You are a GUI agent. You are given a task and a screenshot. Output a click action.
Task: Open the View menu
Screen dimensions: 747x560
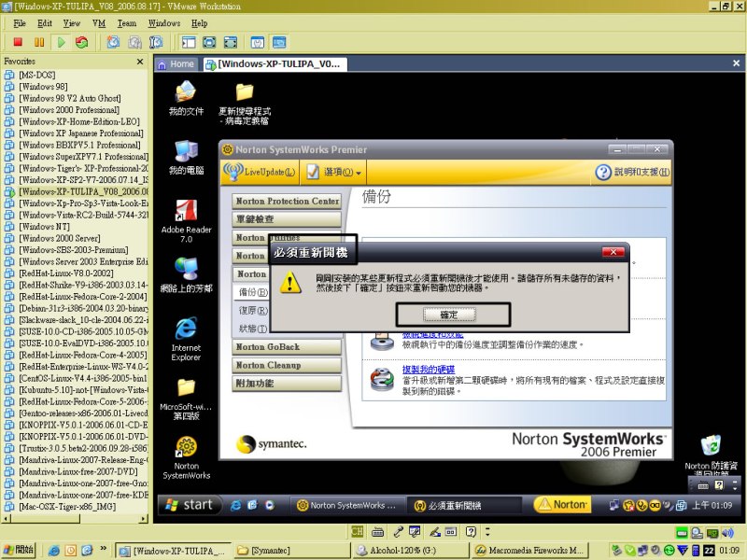(72, 23)
